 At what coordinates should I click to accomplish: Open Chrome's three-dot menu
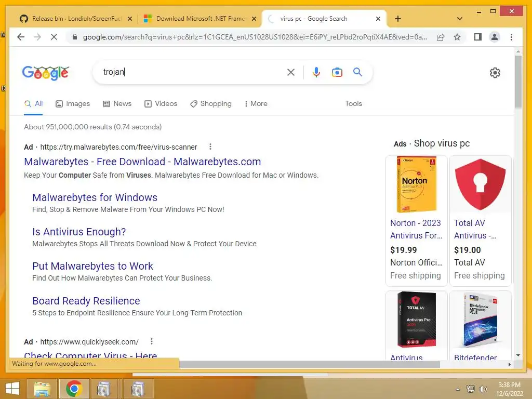(x=511, y=37)
